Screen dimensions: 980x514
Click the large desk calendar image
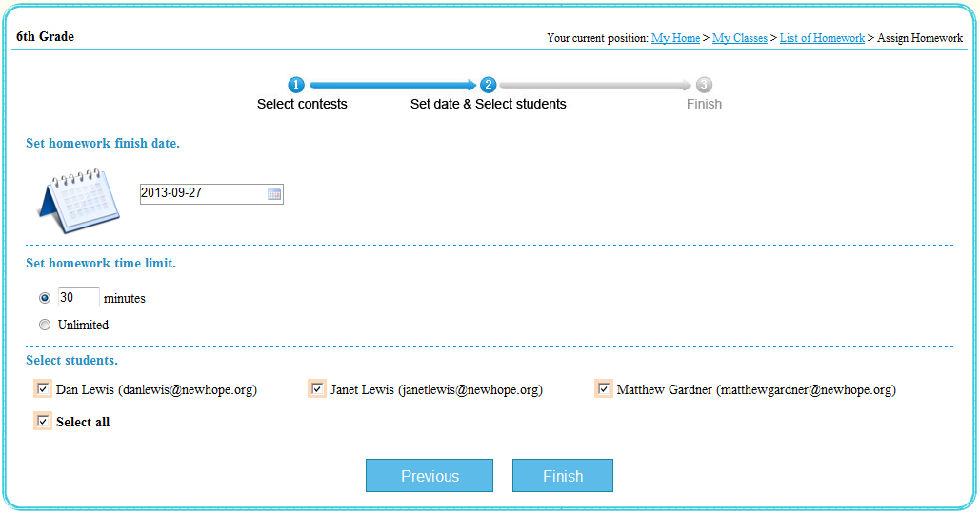[79, 200]
